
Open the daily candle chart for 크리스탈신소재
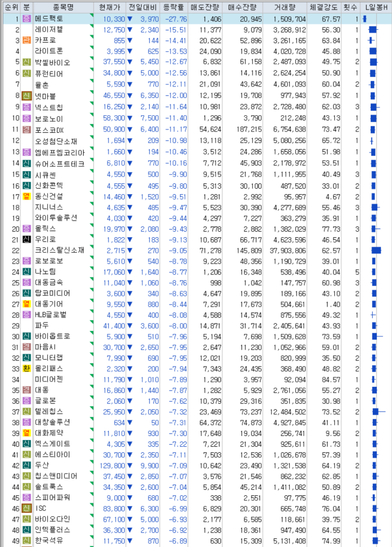coord(376,250)
